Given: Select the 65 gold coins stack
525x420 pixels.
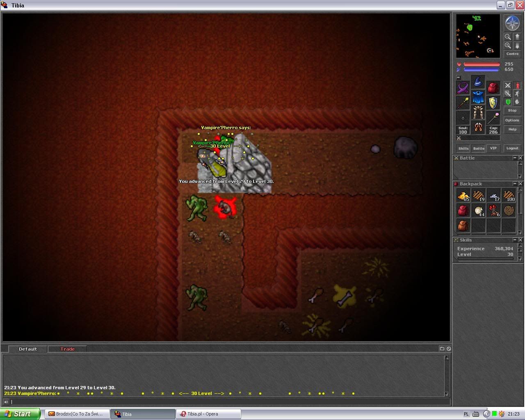Looking at the screenshot, I should [x=463, y=196].
